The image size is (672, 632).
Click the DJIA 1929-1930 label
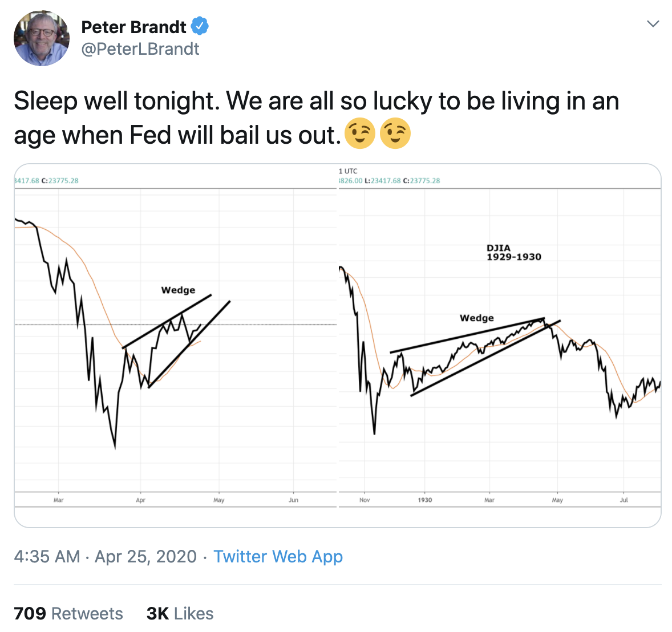coord(513,252)
